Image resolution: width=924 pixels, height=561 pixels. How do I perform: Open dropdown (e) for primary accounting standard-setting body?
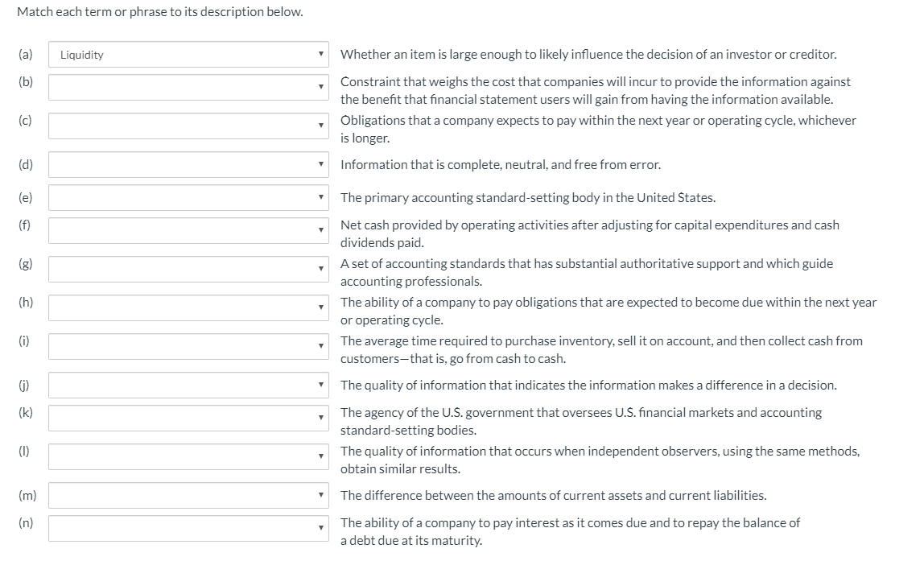click(x=188, y=197)
